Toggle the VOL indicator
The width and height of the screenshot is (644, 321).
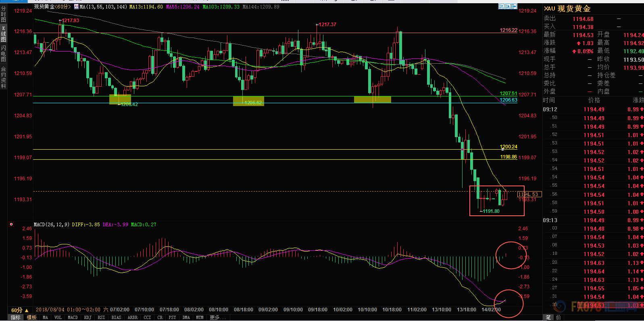[58, 318]
